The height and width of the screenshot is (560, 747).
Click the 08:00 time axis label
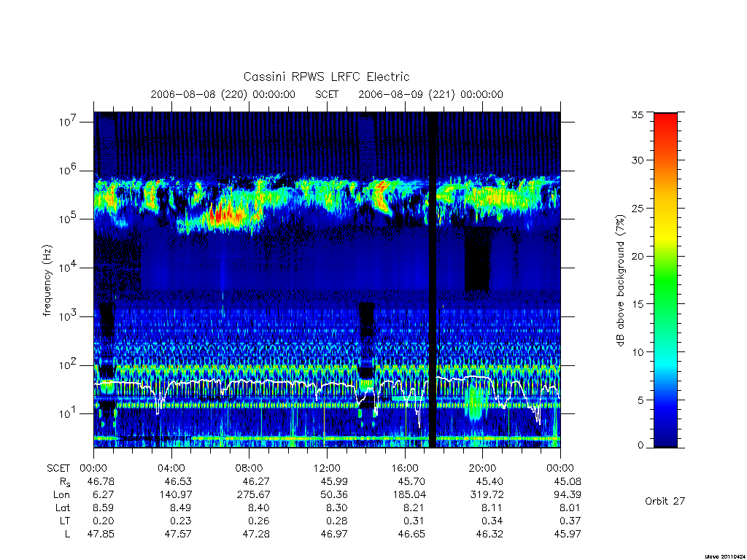[x=249, y=468]
